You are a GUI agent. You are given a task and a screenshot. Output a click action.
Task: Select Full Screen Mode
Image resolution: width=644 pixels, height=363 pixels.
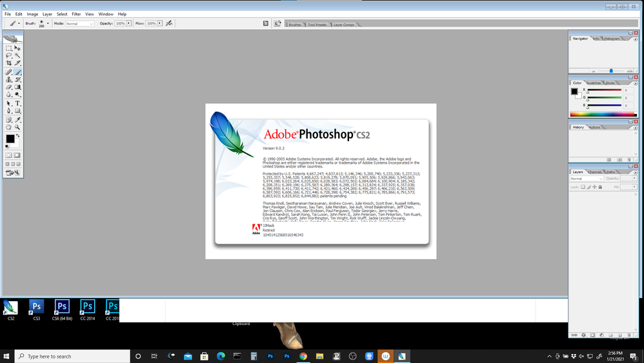[18, 164]
